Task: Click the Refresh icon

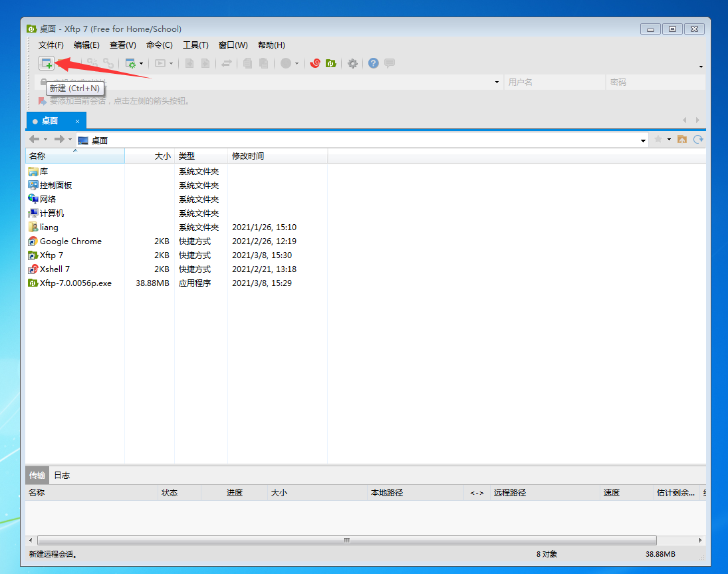Action: 698,139
